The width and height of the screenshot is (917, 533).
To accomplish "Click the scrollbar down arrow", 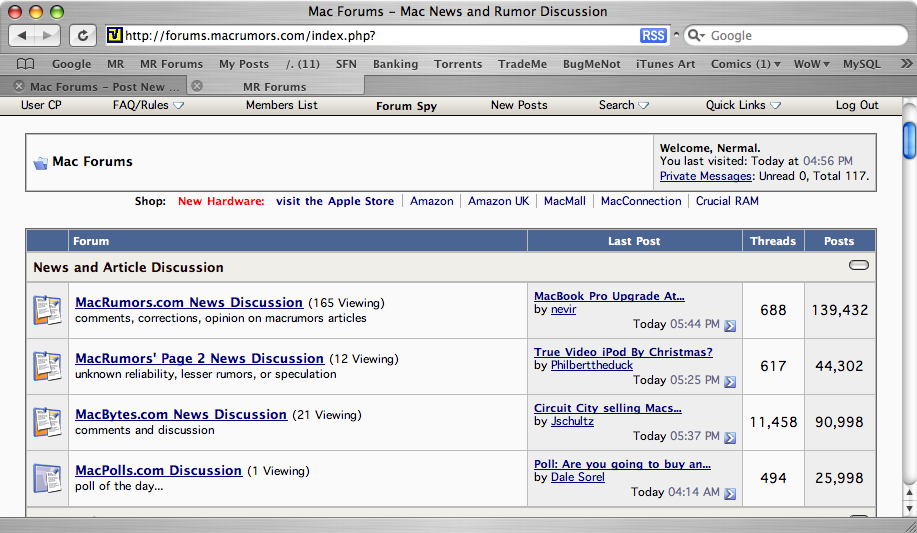I will click(x=909, y=508).
